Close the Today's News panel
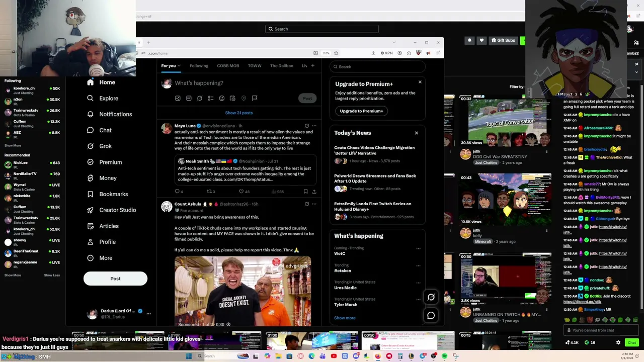This screenshot has height=362, width=644. (x=417, y=133)
